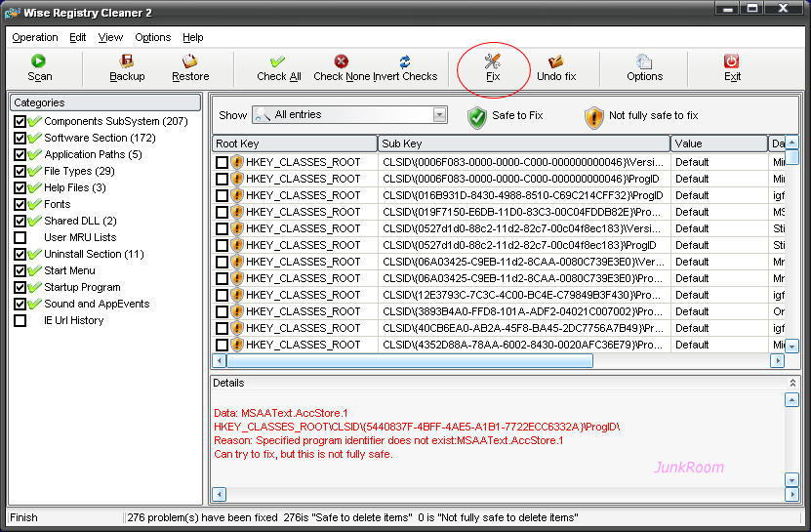Open the Show All entries dropdown
Viewport: 811px width, 532px height.
point(439,114)
